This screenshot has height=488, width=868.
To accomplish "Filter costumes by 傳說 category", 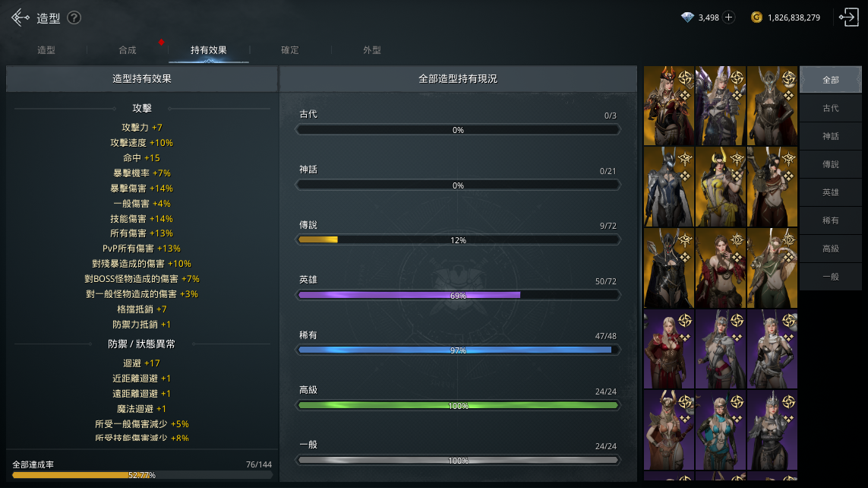I will [x=830, y=164].
